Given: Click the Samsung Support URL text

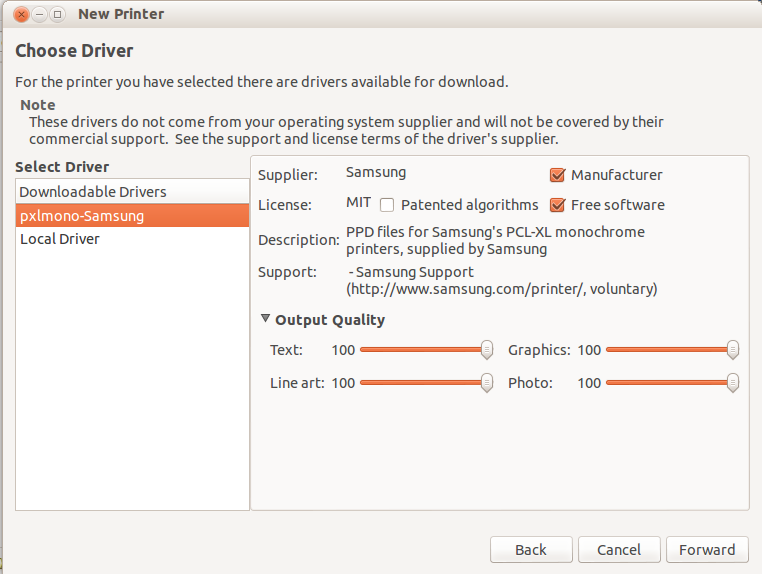Looking at the screenshot, I should (501, 289).
